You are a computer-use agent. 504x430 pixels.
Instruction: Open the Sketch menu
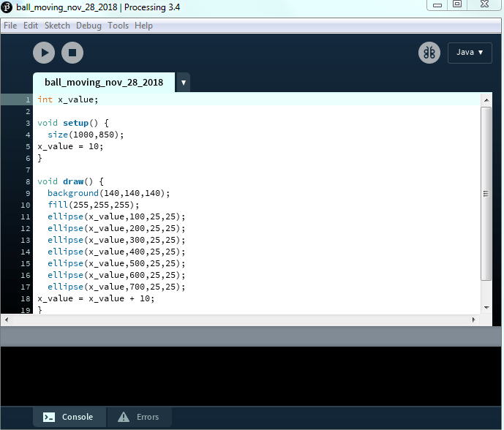click(x=57, y=26)
